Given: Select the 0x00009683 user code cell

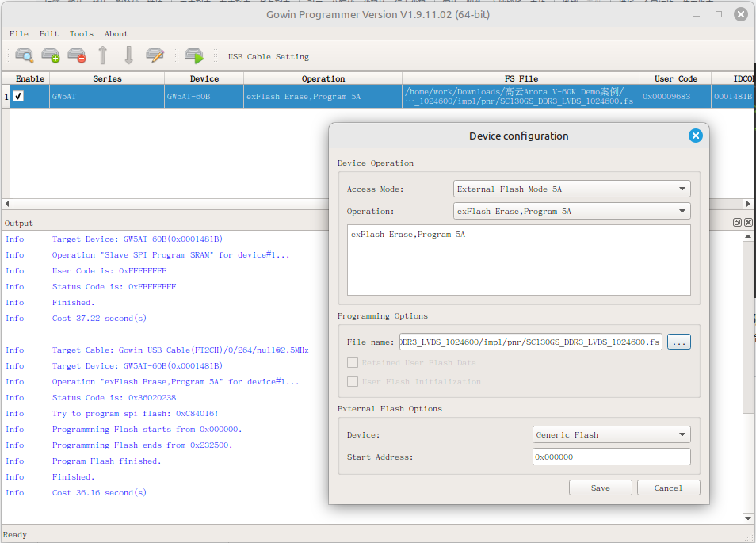Looking at the screenshot, I should [675, 96].
